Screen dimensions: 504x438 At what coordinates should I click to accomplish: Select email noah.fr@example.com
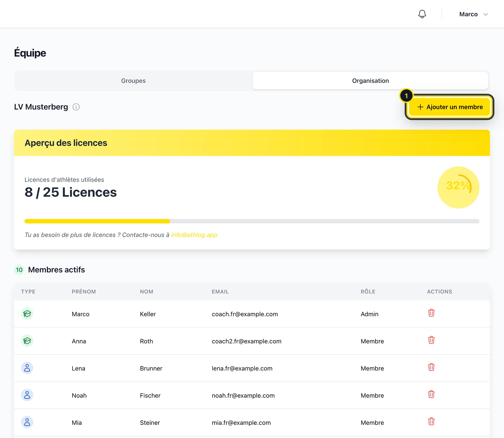(243, 396)
